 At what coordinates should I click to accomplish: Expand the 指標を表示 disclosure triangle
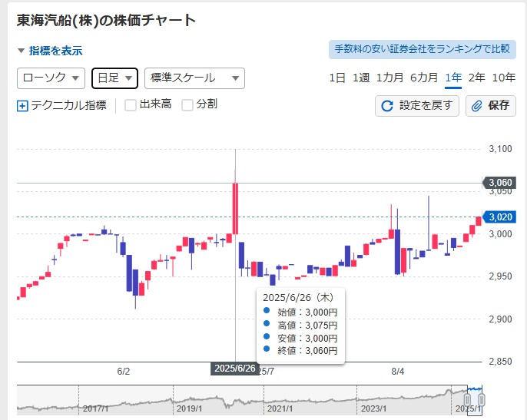pos(22,51)
